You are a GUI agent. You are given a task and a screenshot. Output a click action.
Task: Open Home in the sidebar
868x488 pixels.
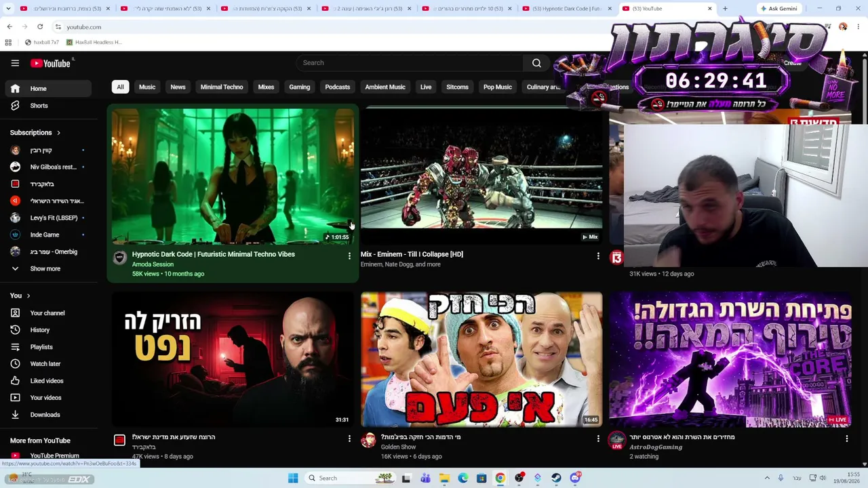[x=47, y=89]
